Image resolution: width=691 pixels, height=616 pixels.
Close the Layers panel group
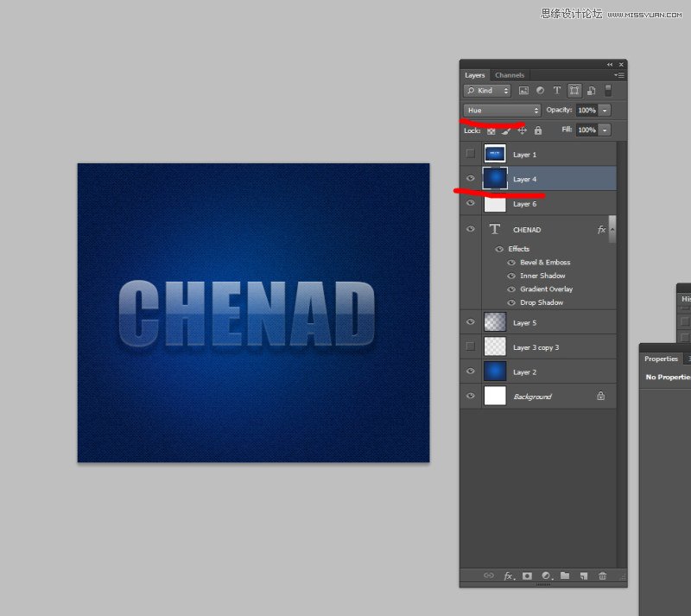point(621,65)
